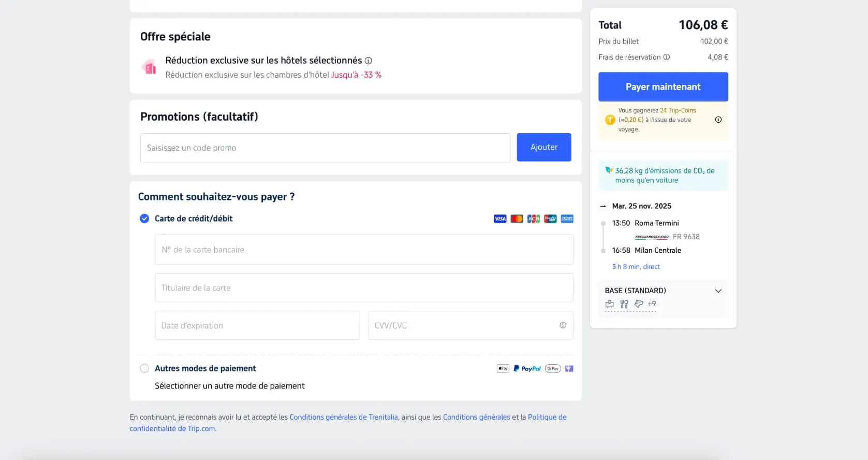The height and width of the screenshot is (460, 868).
Task: Focus the Date d'expiration field
Action: [257, 325]
